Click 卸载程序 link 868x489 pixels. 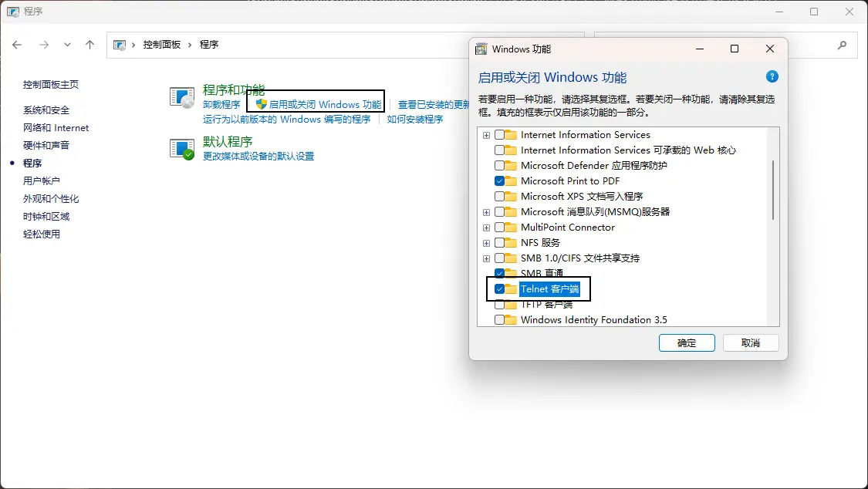[221, 105]
